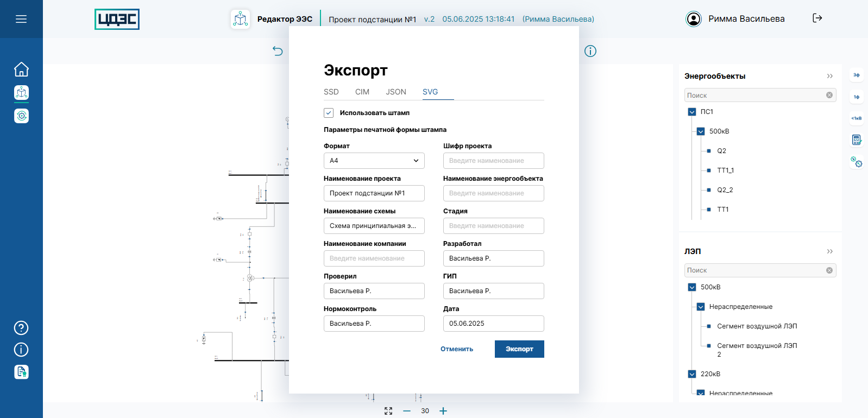Click the undo arrow icon
The image size is (868, 418).
coord(278,51)
